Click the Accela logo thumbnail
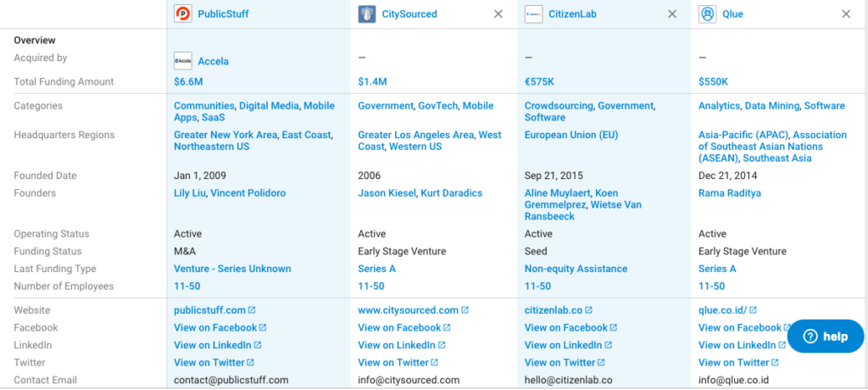This screenshot has height=390, width=868. click(182, 61)
